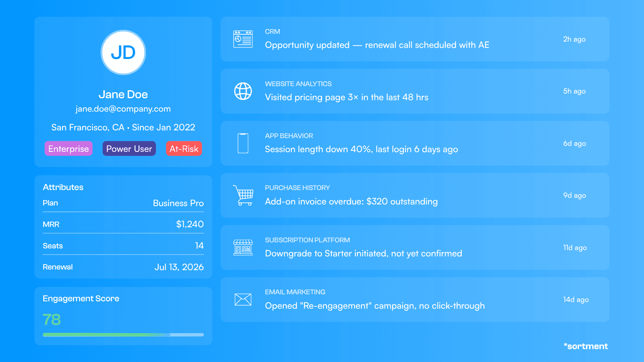Click the Jul 13, 2026 renewal date
The height and width of the screenshot is (362, 644).
pos(179,267)
